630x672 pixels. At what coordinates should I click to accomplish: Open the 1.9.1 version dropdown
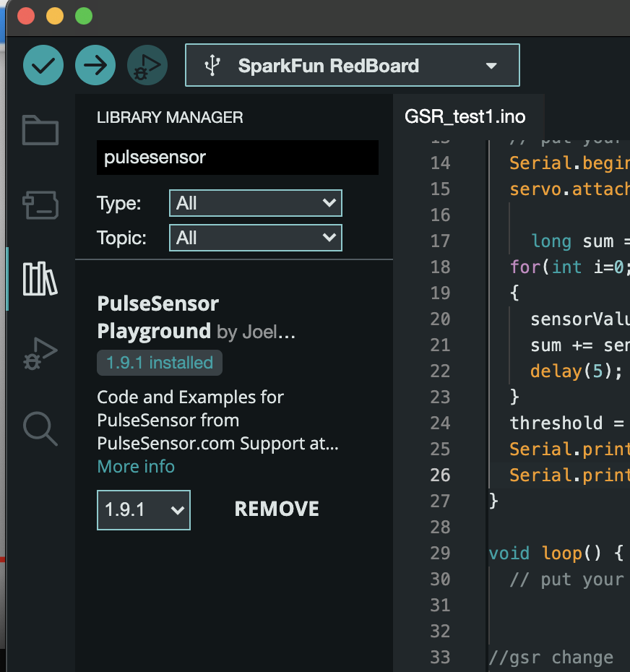[x=144, y=510]
